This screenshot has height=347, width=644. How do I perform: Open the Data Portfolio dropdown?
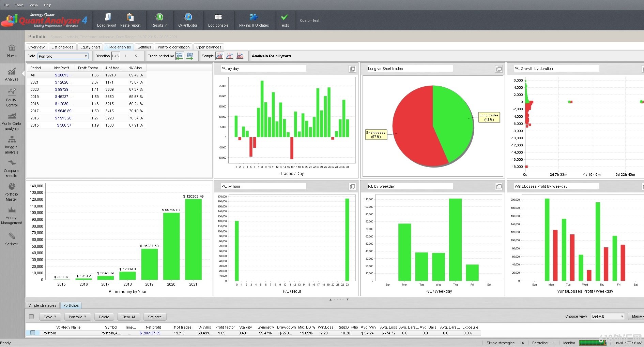point(63,56)
